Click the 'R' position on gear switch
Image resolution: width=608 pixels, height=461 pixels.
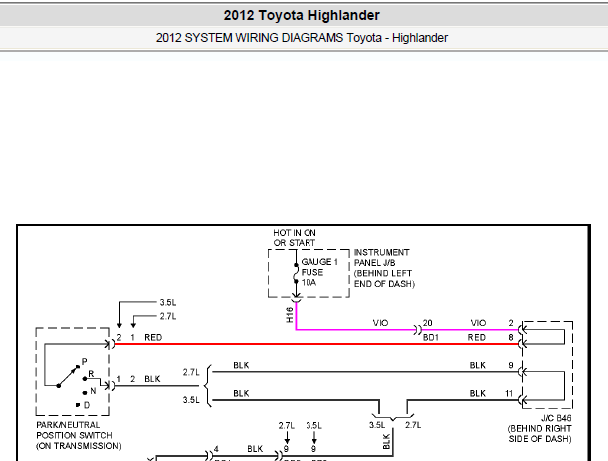[x=91, y=374]
